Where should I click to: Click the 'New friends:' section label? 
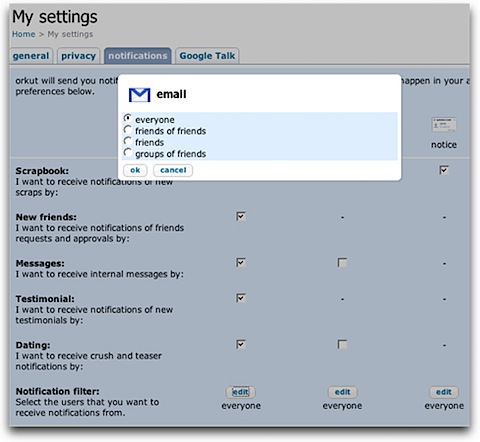pos(46,217)
